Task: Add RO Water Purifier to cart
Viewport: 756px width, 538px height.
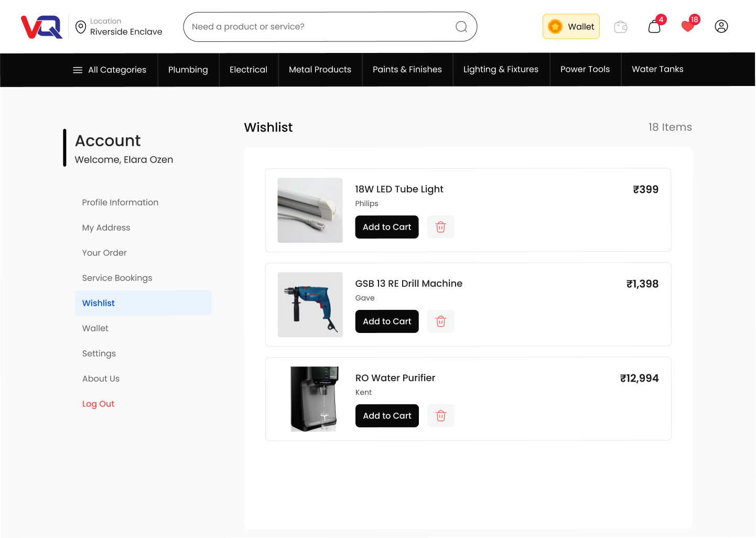Action: pos(387,416)
